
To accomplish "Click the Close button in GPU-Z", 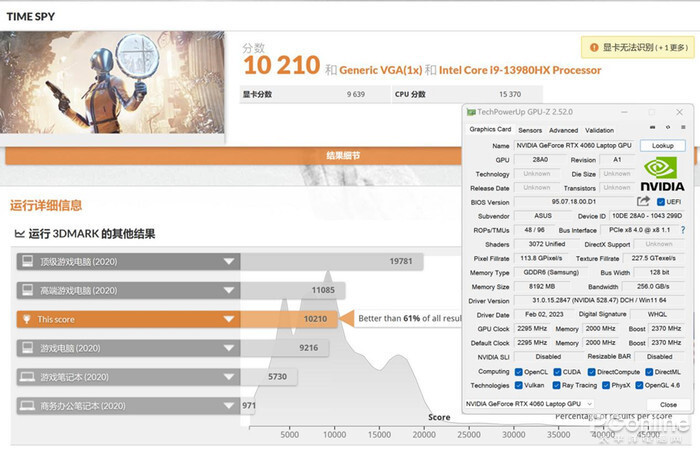I will click(668, 404).
